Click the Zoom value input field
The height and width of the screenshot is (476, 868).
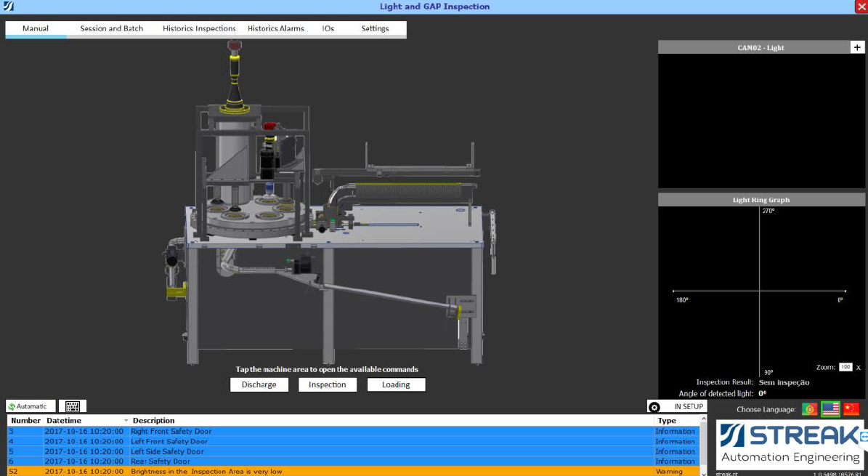845,367
